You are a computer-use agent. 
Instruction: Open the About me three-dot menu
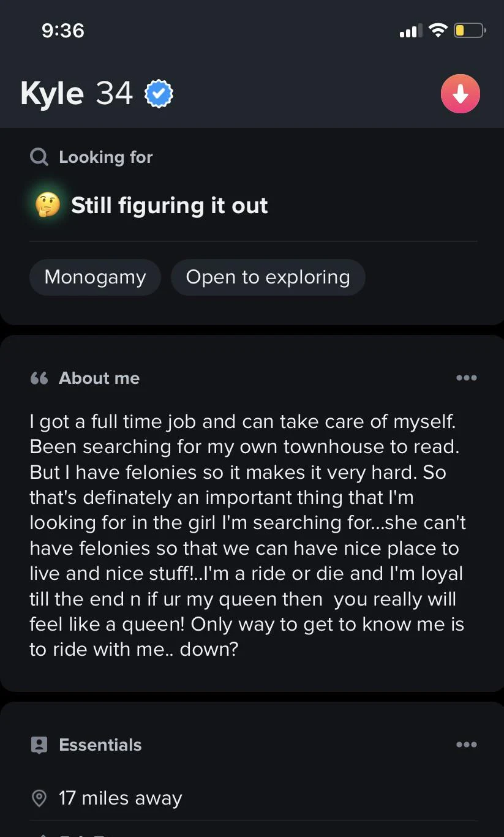pos(466,378)
